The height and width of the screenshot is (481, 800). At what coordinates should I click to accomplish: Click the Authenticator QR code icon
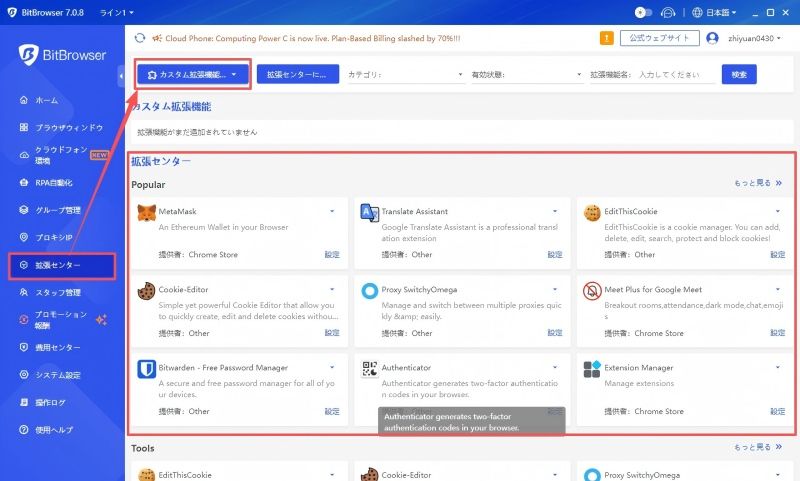click(x=369, y=369)
